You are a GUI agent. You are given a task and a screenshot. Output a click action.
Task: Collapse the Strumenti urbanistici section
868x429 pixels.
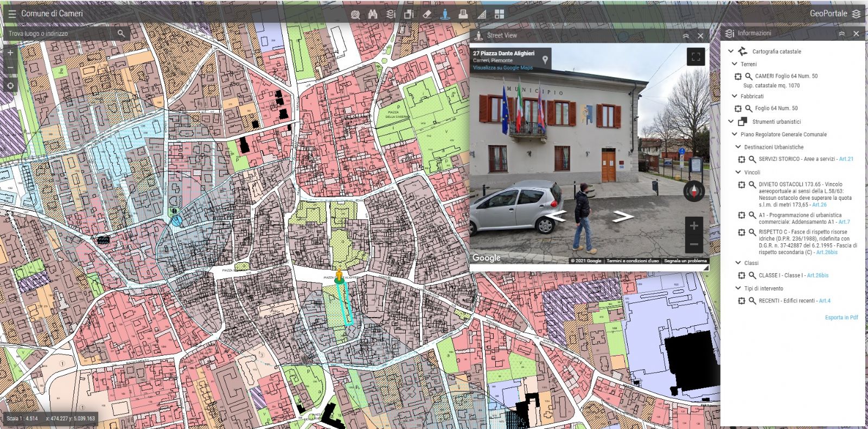731,122
